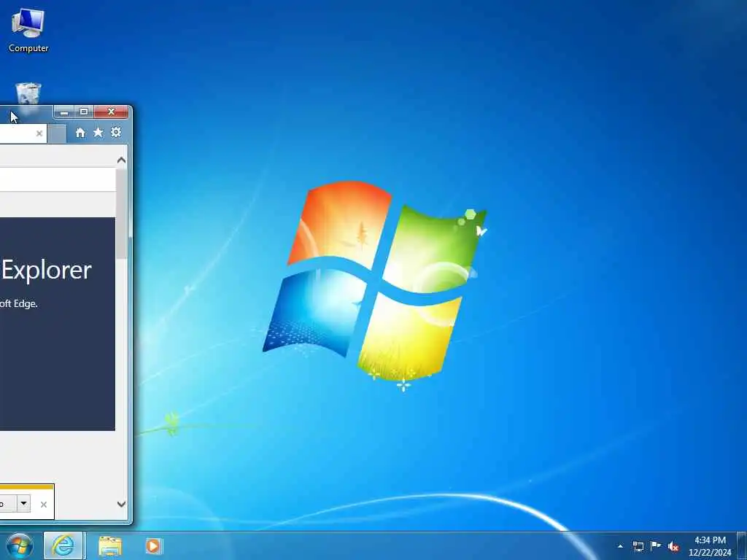747x560 pixels.
Task: Open the network status tray icon
Action: (638, 546)
